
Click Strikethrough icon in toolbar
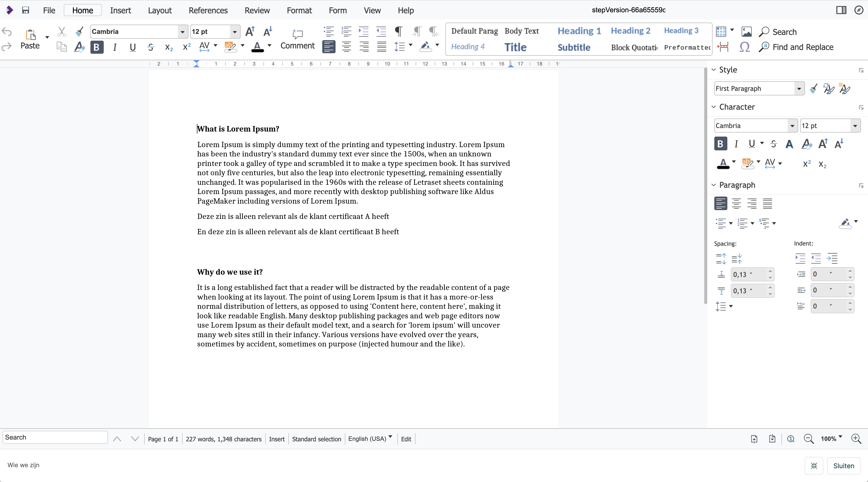151,47
